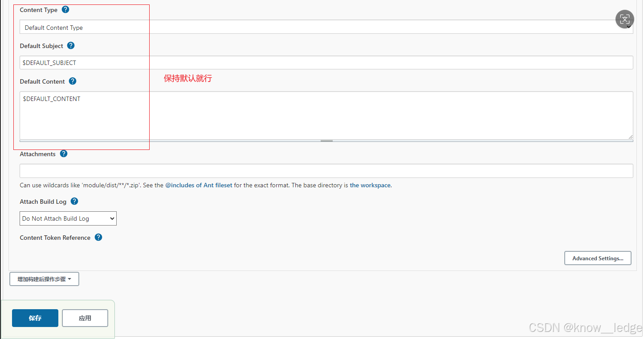Click the wildcards hint text 'module/dist/**/*.zip'
The image size is (644, 339).
(x=111, y=185)
